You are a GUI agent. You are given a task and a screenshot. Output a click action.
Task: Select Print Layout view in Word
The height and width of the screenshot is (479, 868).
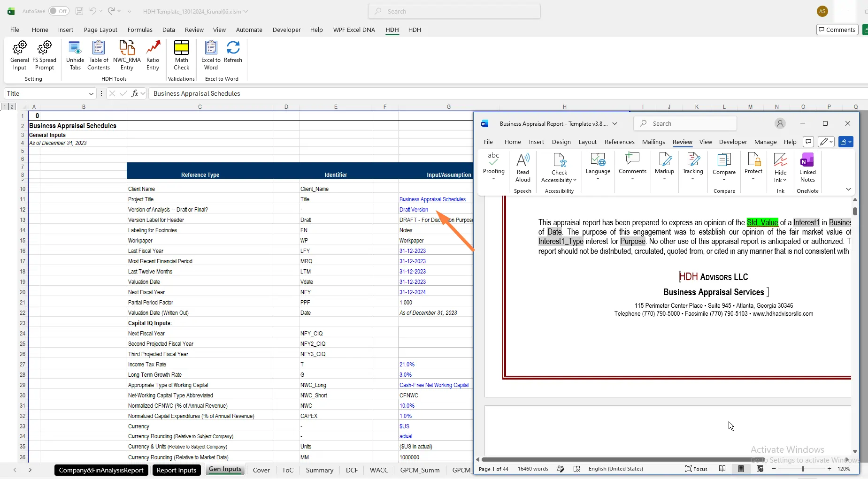741,469
